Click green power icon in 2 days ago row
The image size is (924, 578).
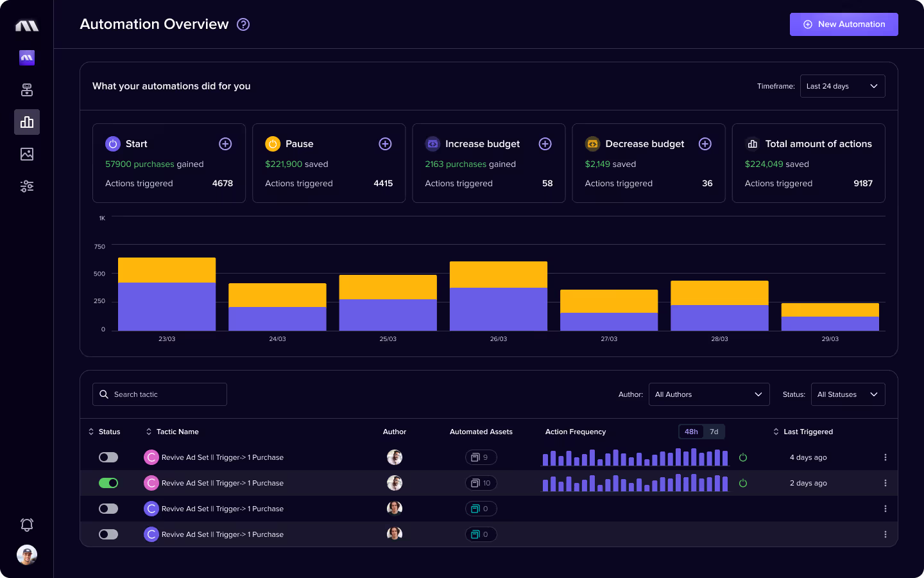[743, 483]
